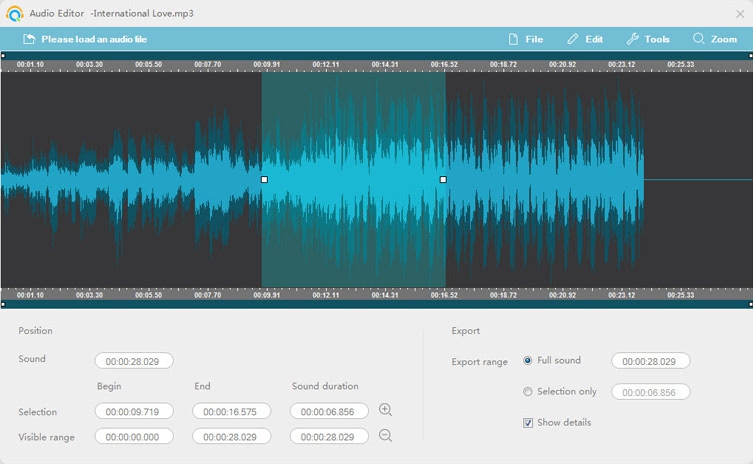Select the Full sound export option
Screen dimensions: 753x464
click(x=528, y=360)
